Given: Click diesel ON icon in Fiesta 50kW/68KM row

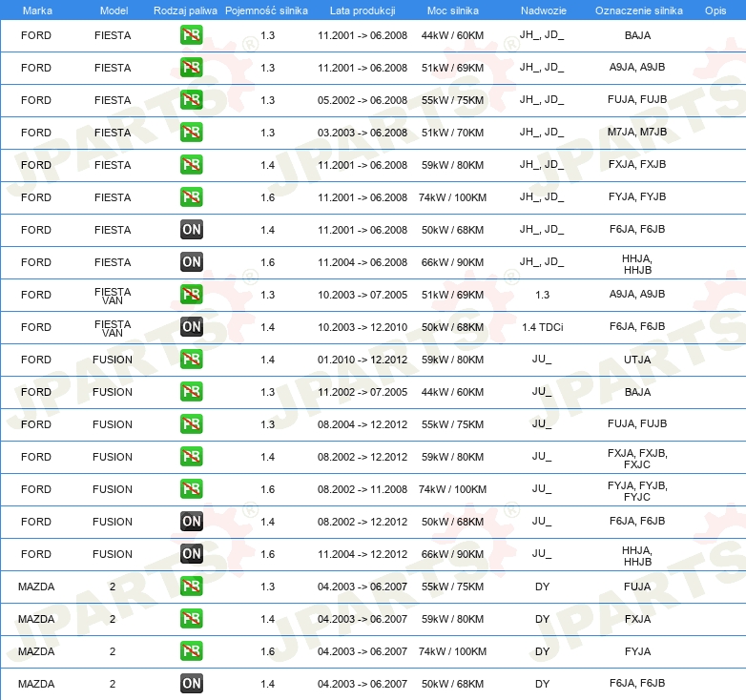Looking at the screenshot, I should pos(191,229).
